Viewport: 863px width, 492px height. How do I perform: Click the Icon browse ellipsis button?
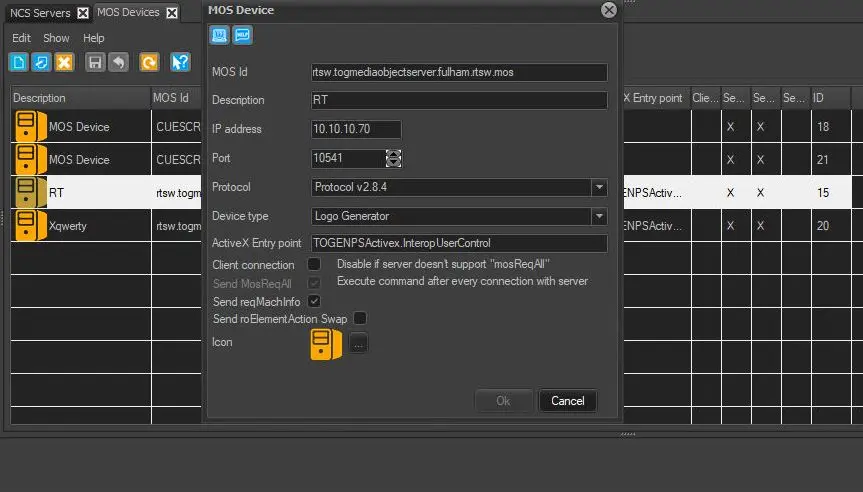[359, 344]
